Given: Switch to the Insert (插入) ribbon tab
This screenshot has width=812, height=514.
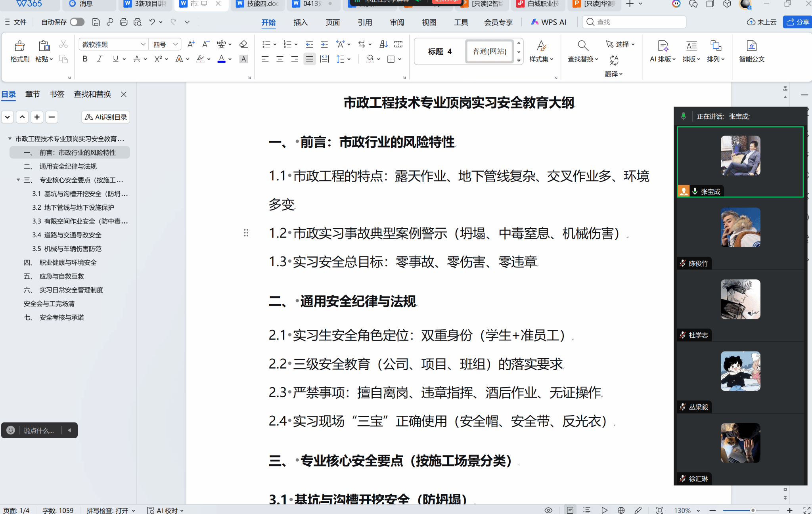Looking at the screenshot, I should (x=300, y=22).
